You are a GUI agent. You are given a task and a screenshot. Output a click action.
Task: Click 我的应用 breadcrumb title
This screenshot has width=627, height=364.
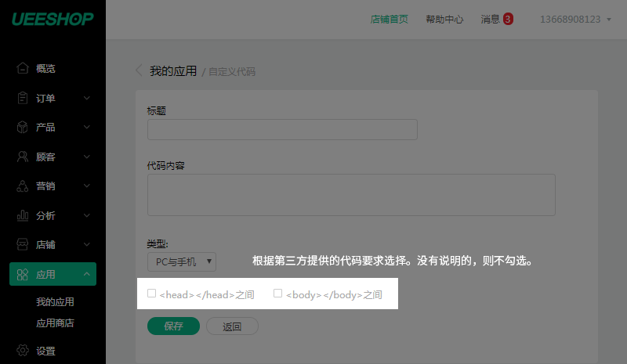pos(173,71)
